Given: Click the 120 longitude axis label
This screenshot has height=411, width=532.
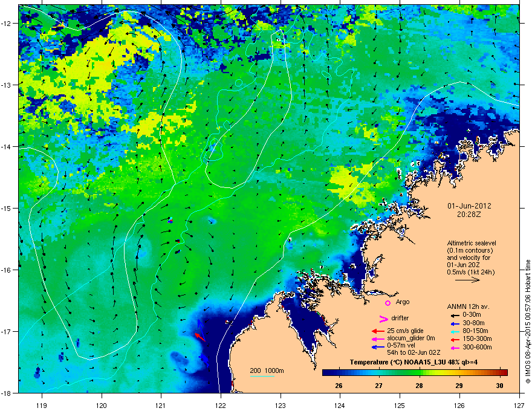Looking at the screenshot, I should coord(102,405).
